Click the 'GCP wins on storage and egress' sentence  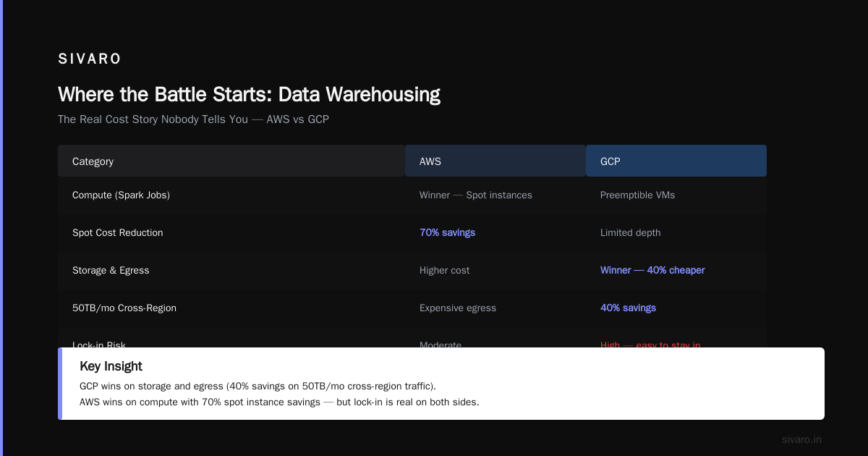click(x=258, y=387)
